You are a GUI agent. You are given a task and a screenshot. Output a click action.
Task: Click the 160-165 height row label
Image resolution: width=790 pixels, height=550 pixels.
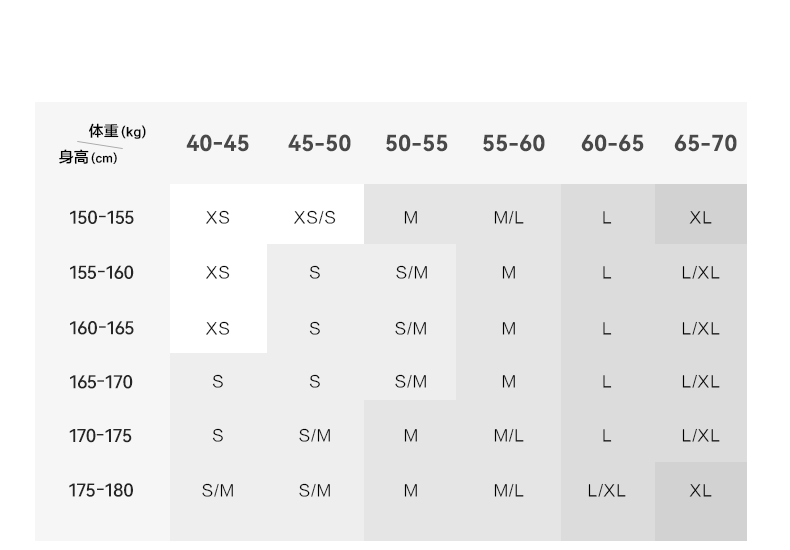point(101,328)
